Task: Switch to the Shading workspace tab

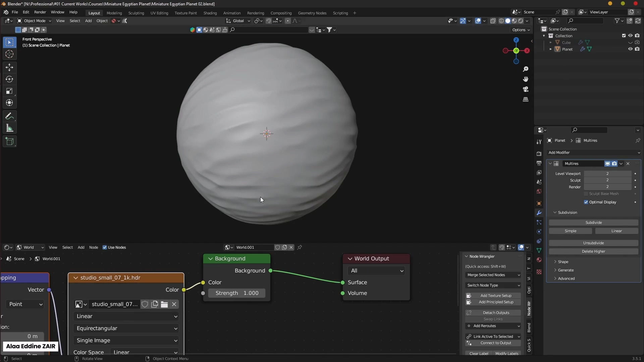Action: [x=210, y=13]
